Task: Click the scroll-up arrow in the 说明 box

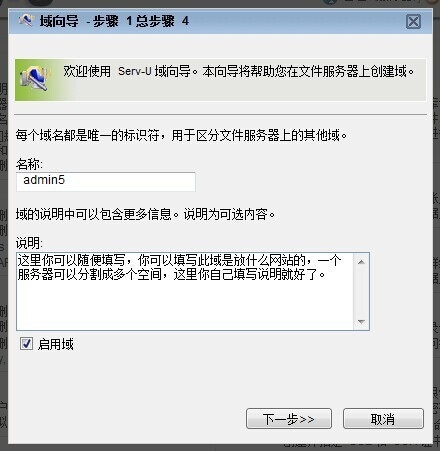Action: tap(361, 262)
